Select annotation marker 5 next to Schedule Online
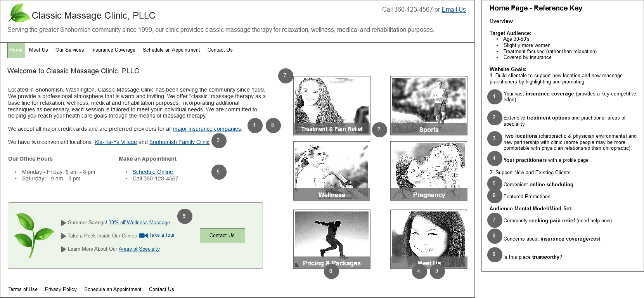 click(219, 172)
